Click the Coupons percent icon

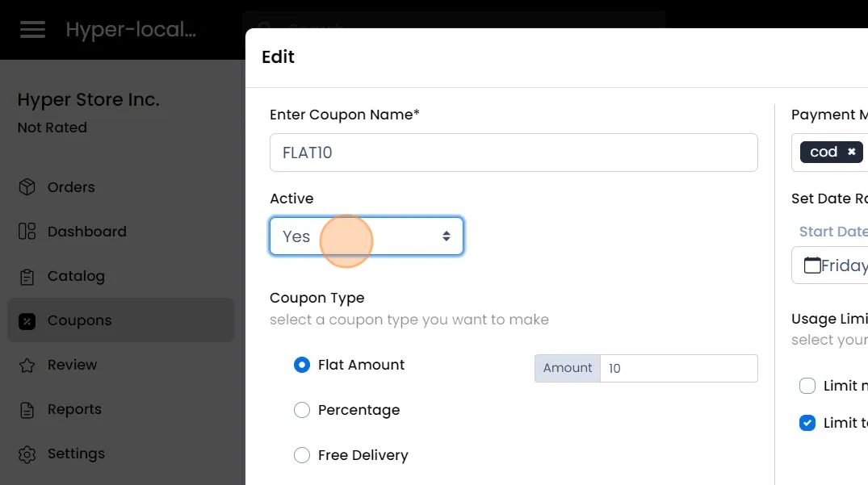click(27, 321)
